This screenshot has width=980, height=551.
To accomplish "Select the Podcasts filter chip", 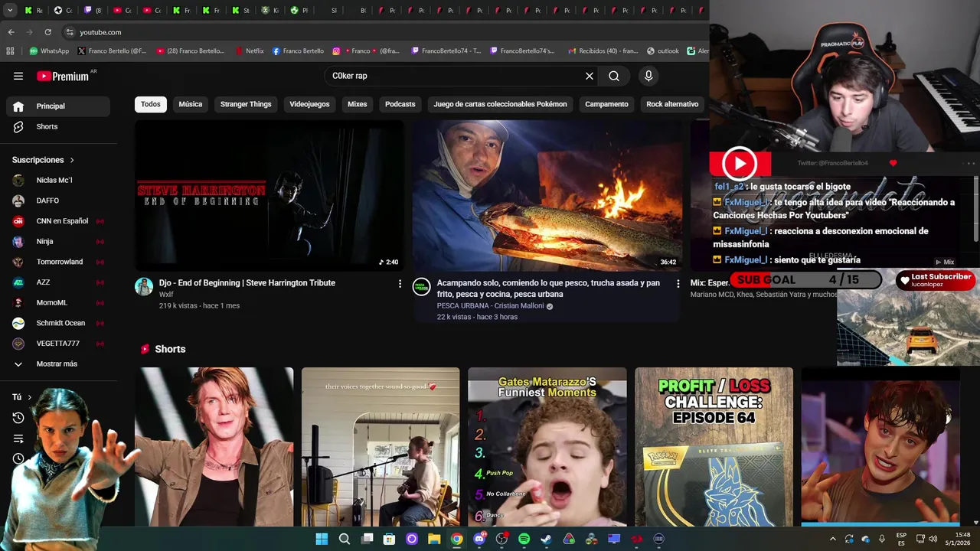I will tap(400, 104).
